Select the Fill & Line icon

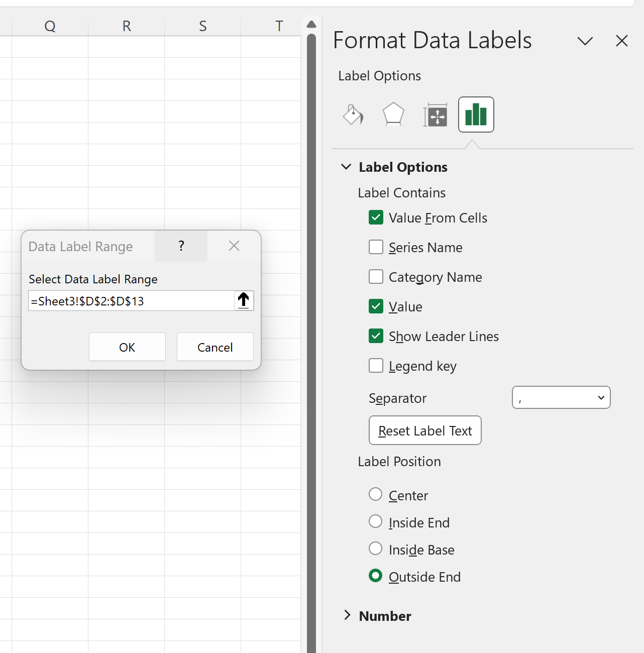tap(353, 115)
